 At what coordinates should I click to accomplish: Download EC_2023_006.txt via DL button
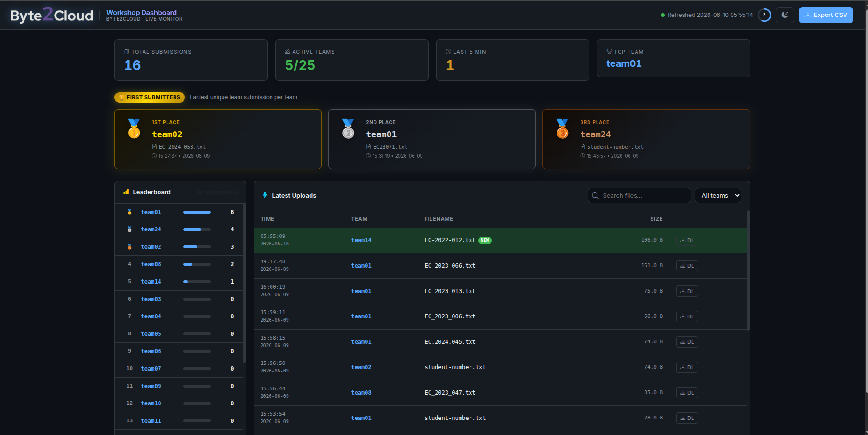[687, 316]
